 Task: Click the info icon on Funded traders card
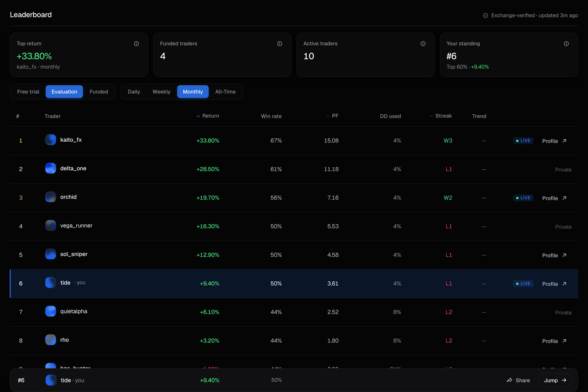[x=280, y=44]
